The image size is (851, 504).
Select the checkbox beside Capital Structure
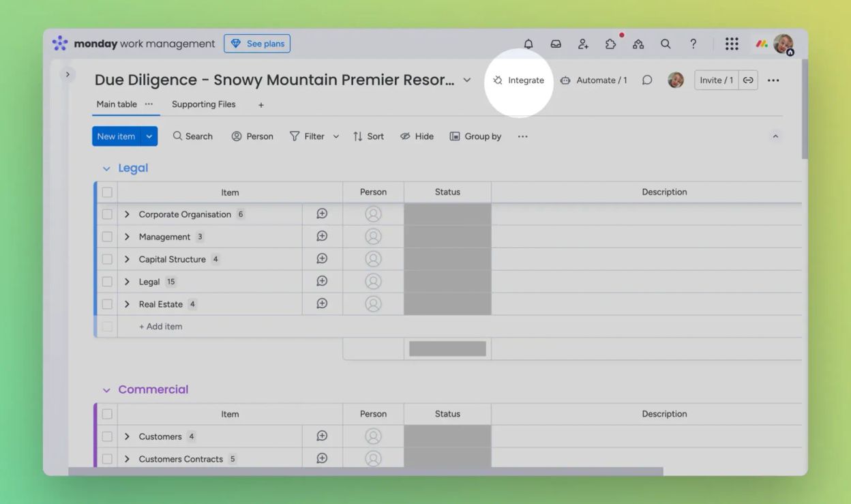click(x=107, y=258)
